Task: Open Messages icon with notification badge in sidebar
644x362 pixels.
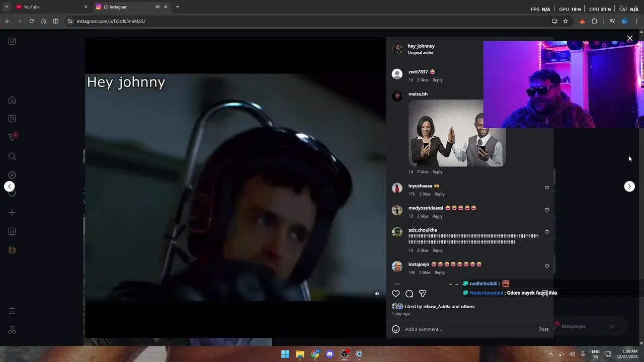Action: pos(12,137)
